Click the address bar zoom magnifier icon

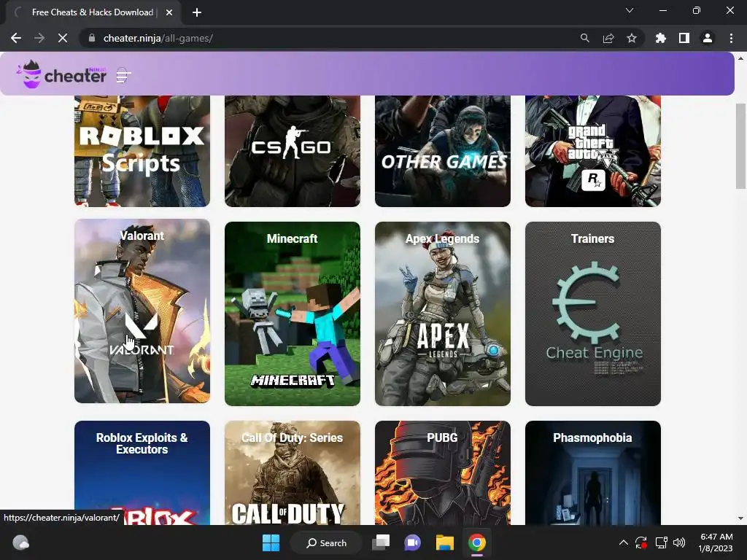(584, 38)
